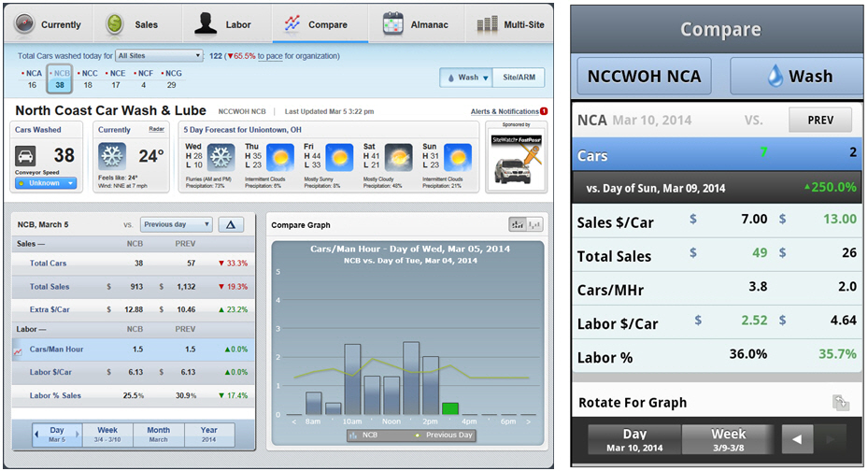Tap the PREV button
868x471 pixels.
click(x=820, y=121)
